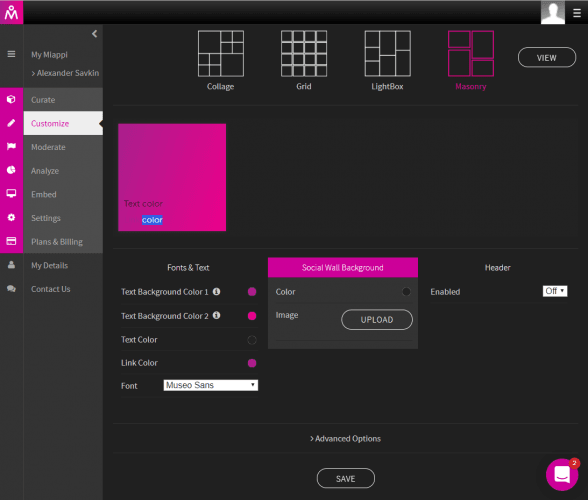The height and width of the screenshot is (500, 588).
Task: Click the Settings gear sidebar icon
Action: (11, 218)
